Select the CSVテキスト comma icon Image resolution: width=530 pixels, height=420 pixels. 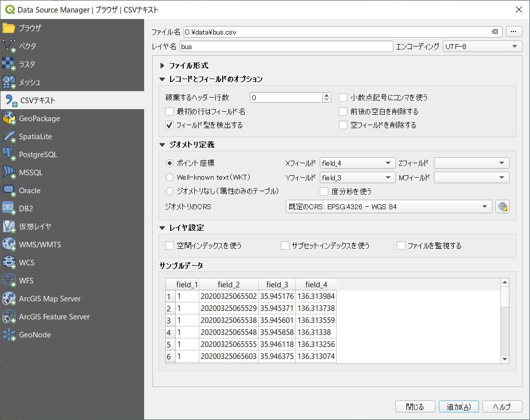coord(11,101)
